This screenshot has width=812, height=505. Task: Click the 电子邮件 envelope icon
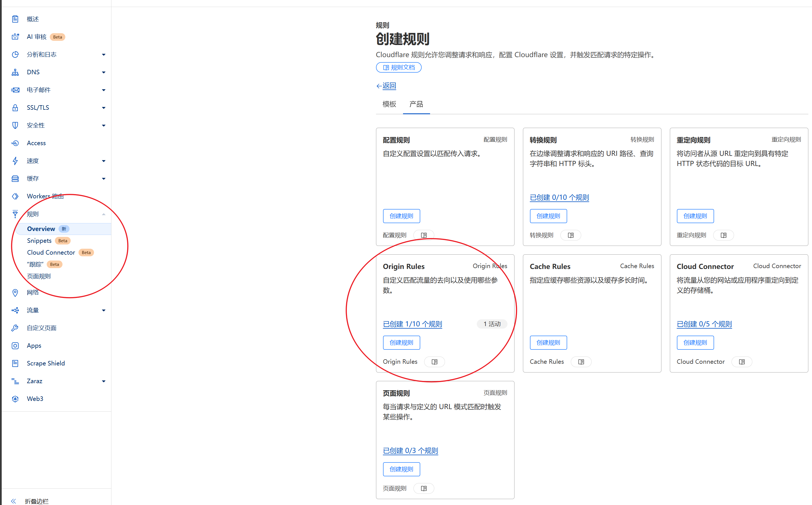[15, 90]
